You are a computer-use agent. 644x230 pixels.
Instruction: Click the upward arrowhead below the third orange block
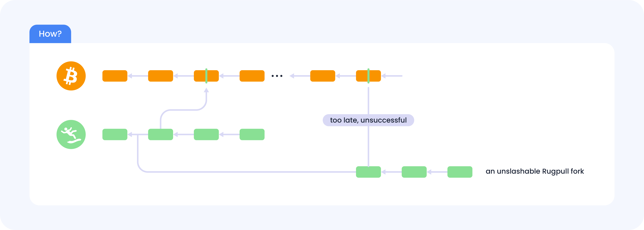pos(206,90)
